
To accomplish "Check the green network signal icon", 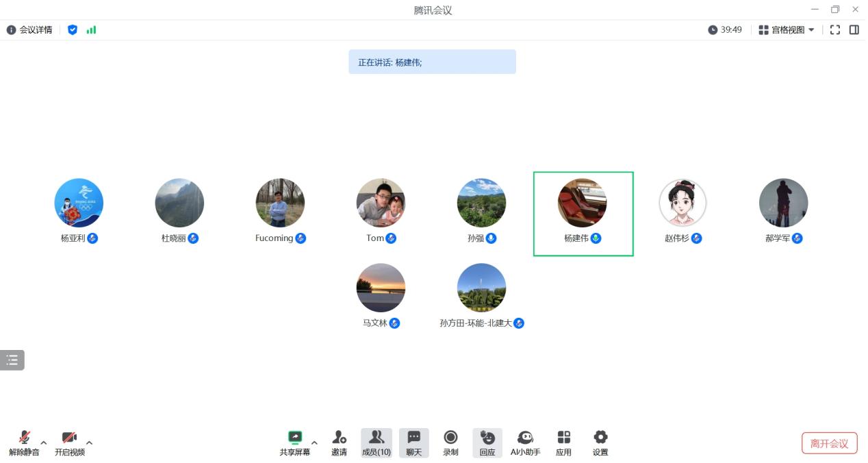I will [x=91, y=29].
